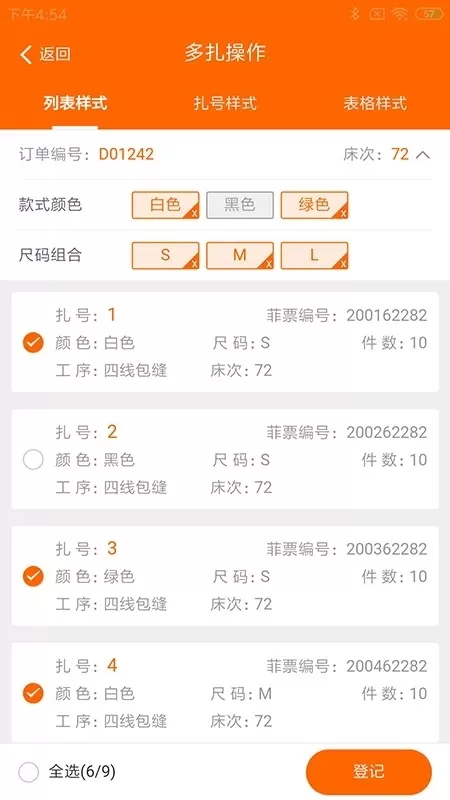Deselect the M size tag
The image size is (450, 800).
coord(240,255)
